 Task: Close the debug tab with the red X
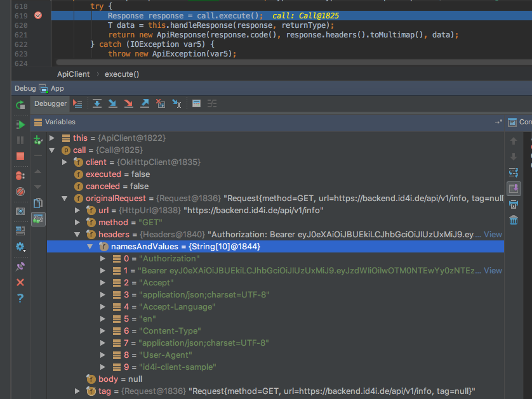tap(20, 282)
